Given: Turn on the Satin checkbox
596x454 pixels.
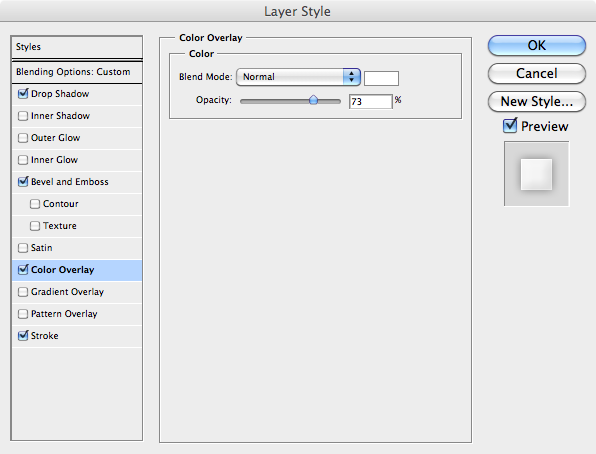Looking at the screenshot, I should pyautogui.click(x=23, y=248).
